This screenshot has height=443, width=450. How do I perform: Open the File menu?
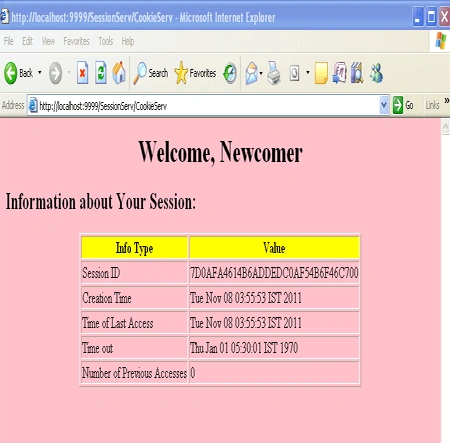click(9, 41)
